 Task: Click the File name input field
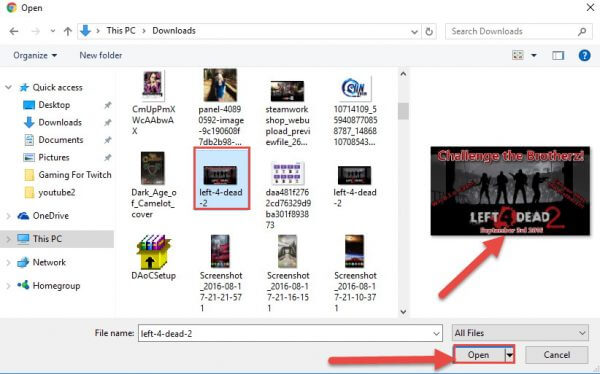tap(290, 333)
